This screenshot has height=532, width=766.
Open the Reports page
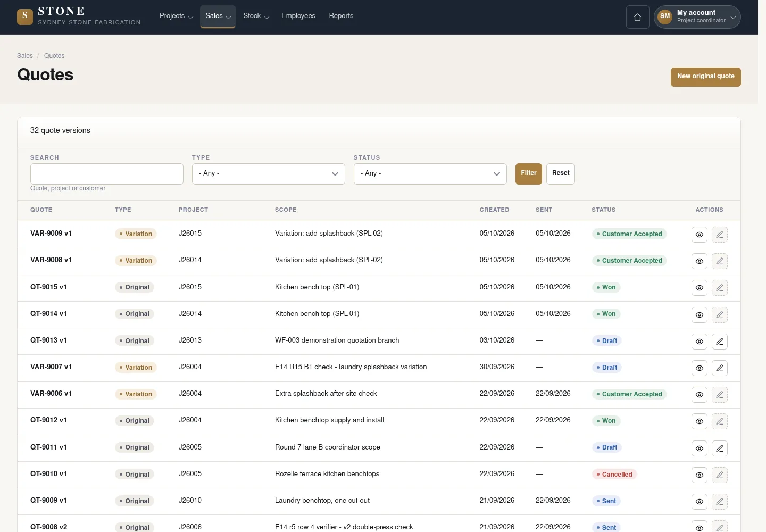coord(341,16)
